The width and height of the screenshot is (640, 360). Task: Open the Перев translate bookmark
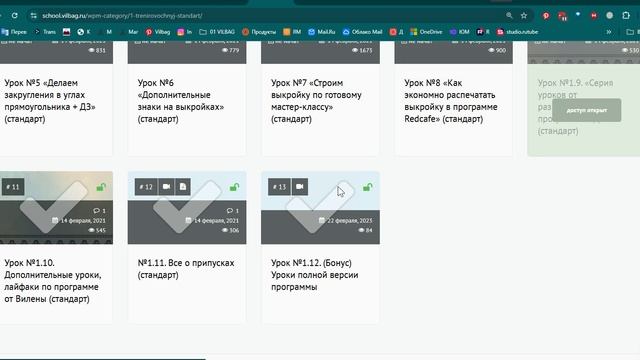pyautogui.click(x=14, y=32)
